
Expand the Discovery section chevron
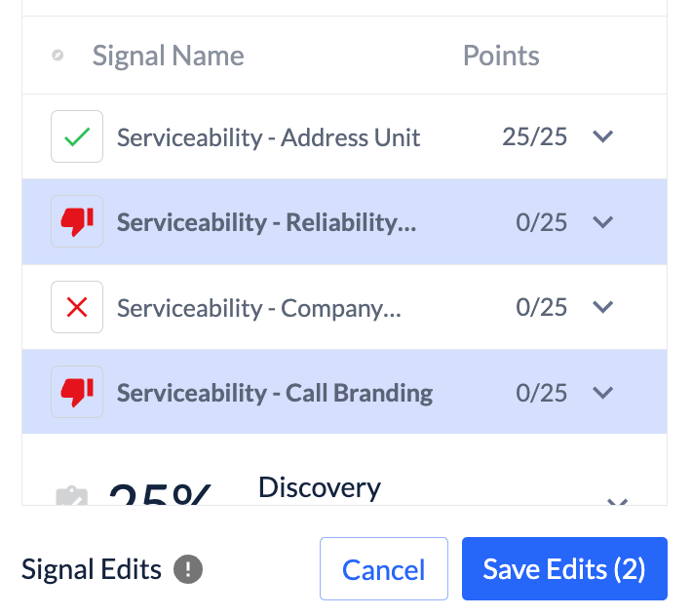[x=616, y=501]
